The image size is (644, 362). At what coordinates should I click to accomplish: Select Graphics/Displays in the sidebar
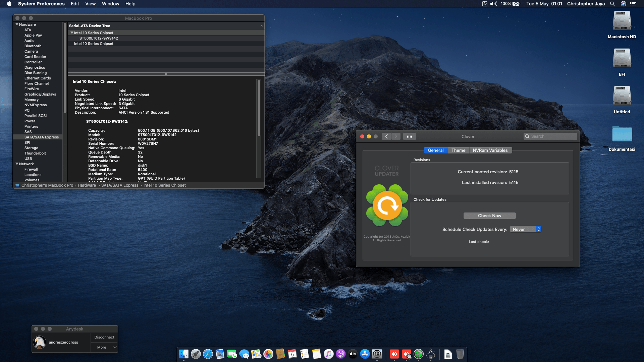(x=40, y=94)
